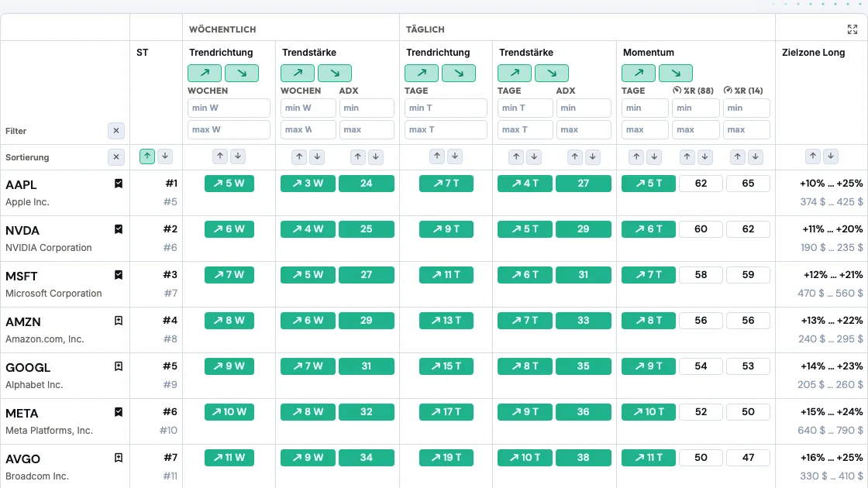Sort weekly ADX descending

(376, 157)
